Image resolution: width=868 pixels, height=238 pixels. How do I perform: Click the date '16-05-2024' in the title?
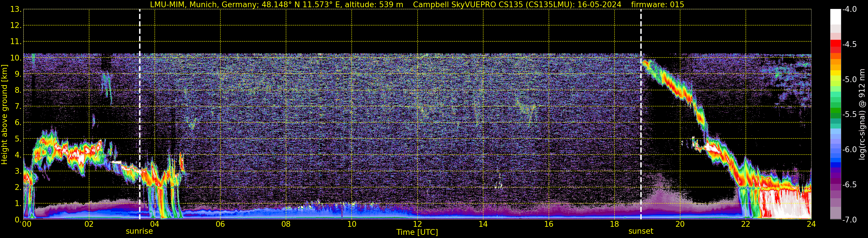[x=600, y=4]
